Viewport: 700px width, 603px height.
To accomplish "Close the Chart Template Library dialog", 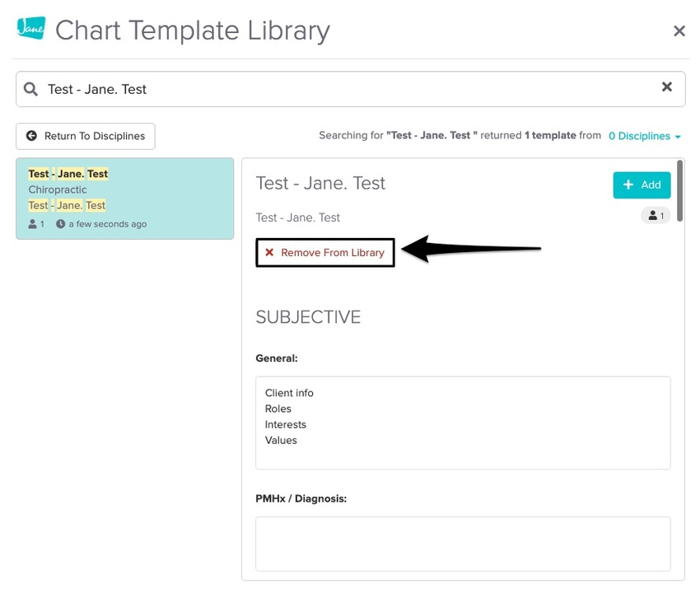I will [679, 30].
